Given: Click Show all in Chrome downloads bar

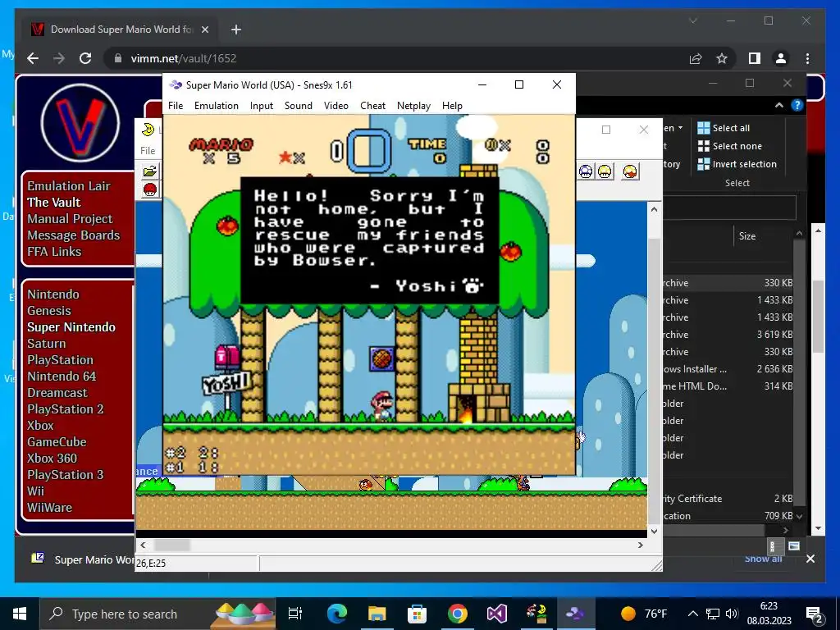Looking at the screenshot, I should (763, 559).
